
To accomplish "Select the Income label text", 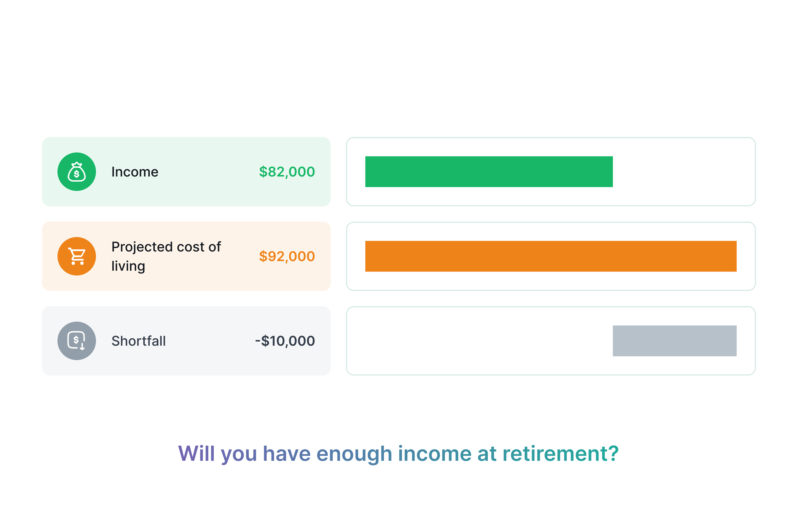I will pyautogui.click(x=135, y=172).
